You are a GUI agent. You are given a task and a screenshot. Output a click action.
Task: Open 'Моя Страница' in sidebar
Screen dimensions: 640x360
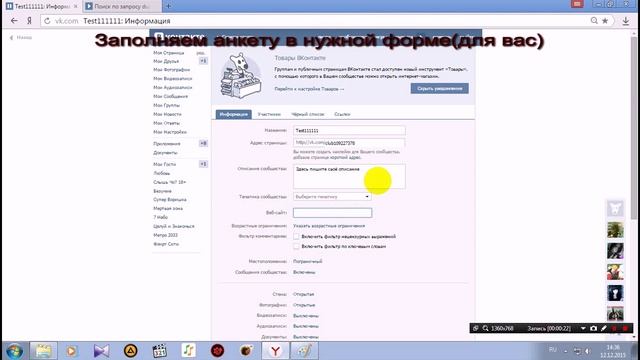pyautogui.click(x=169, y=53)
